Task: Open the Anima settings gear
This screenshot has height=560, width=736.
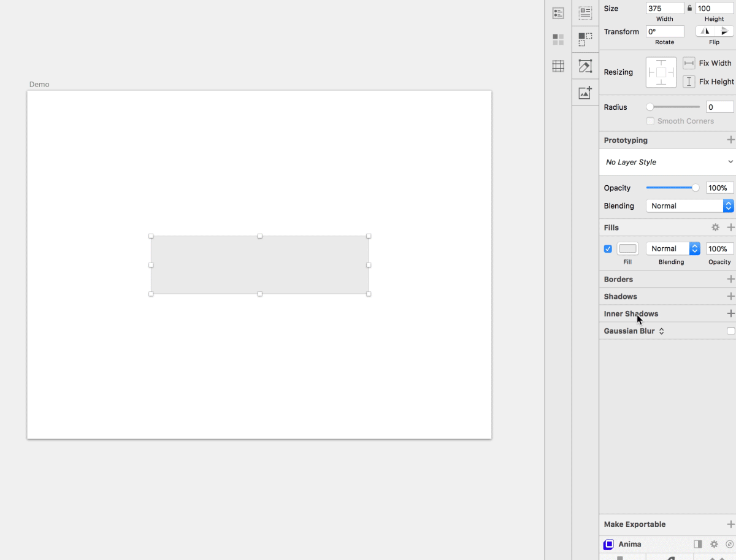Action: click(714, 544)
